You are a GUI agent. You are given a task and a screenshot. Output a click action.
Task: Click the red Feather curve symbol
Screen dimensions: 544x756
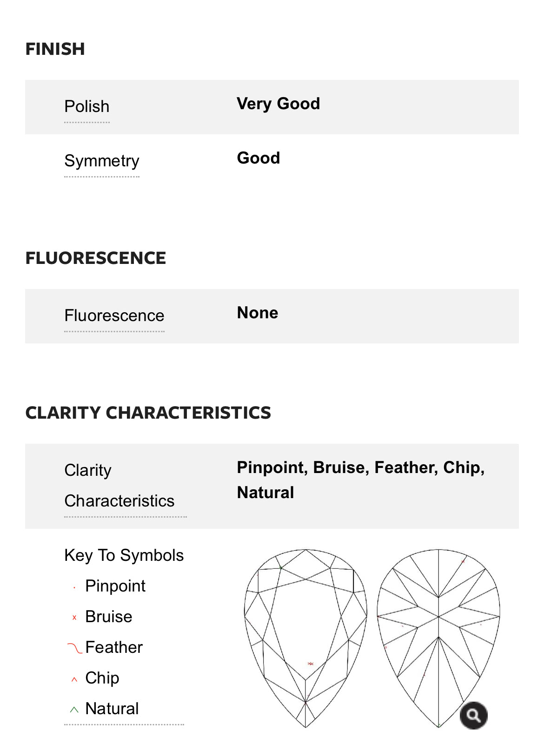[x=74, y=648]
